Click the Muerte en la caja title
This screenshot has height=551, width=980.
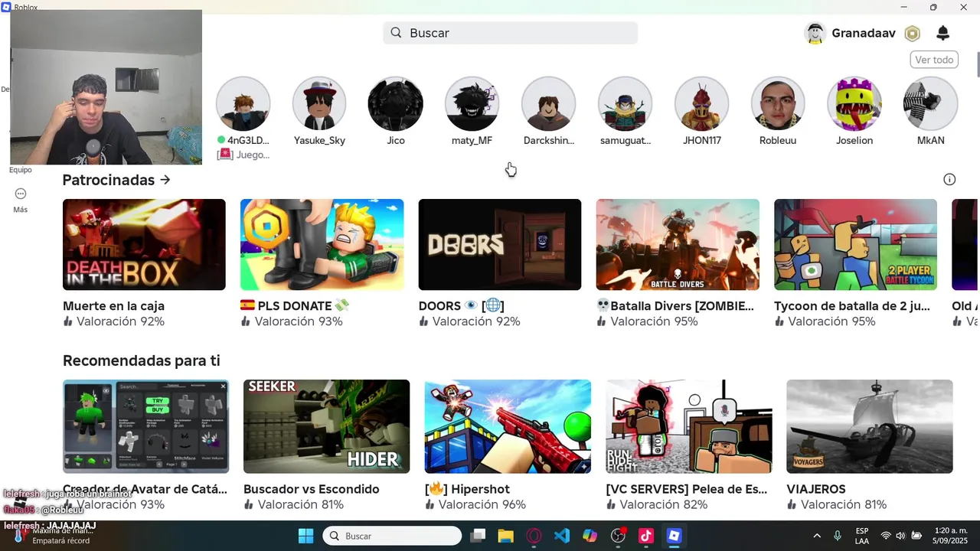coord(113,306)
